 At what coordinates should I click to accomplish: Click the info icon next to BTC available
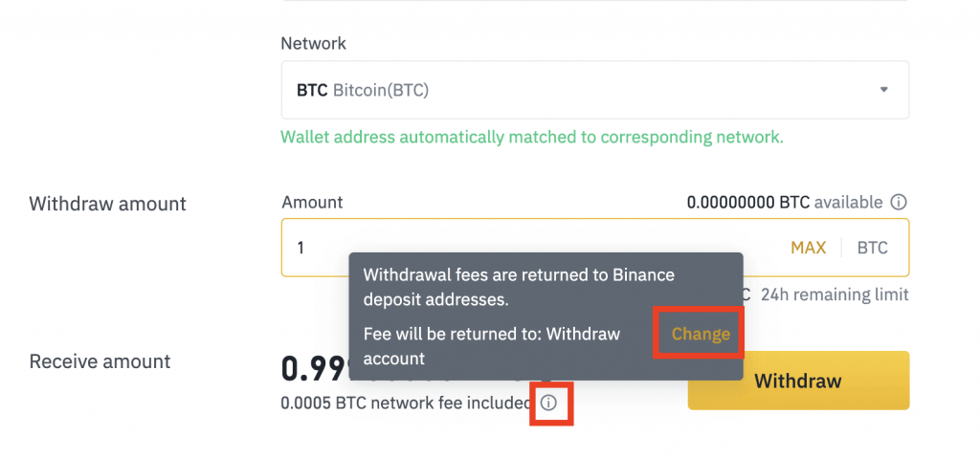[898, 203]
